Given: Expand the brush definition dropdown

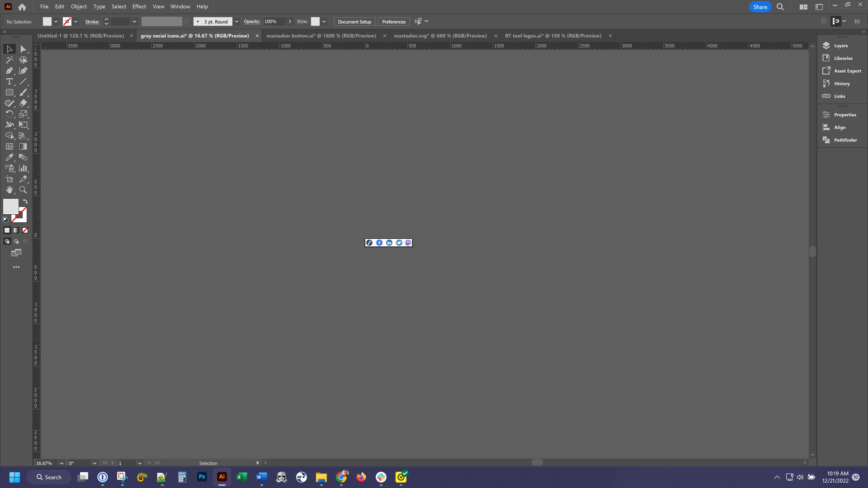Looking at the screenshot, I should tap(236, 21).
